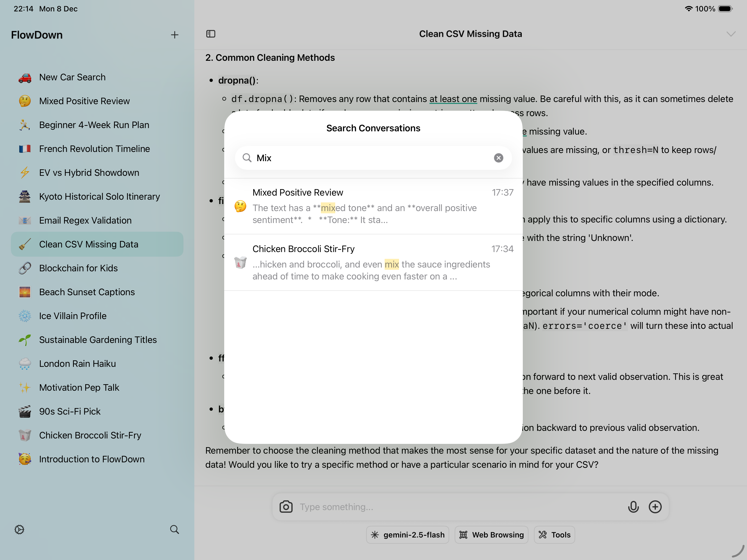Toggle the sidebar panel icon
The height and width of the screenshot is (560, 747).
pos(211,34)
